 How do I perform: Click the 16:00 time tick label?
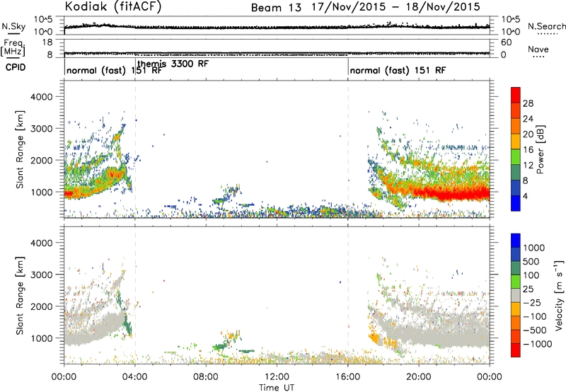point(348,377)
